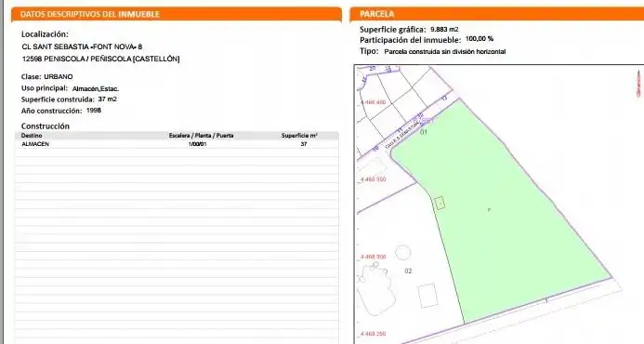Viewport: 644px width, 344px height.
Task: Click parcel label '02' on the map
Action: [408, 271]
